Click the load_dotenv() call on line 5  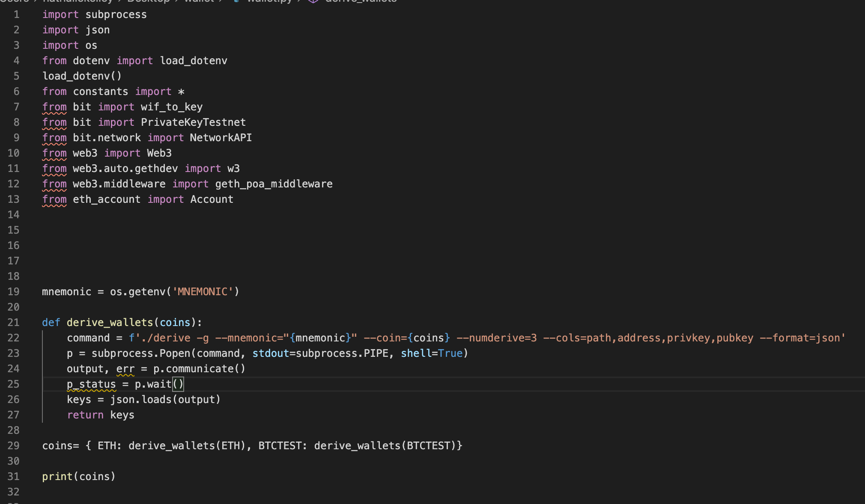82,76
